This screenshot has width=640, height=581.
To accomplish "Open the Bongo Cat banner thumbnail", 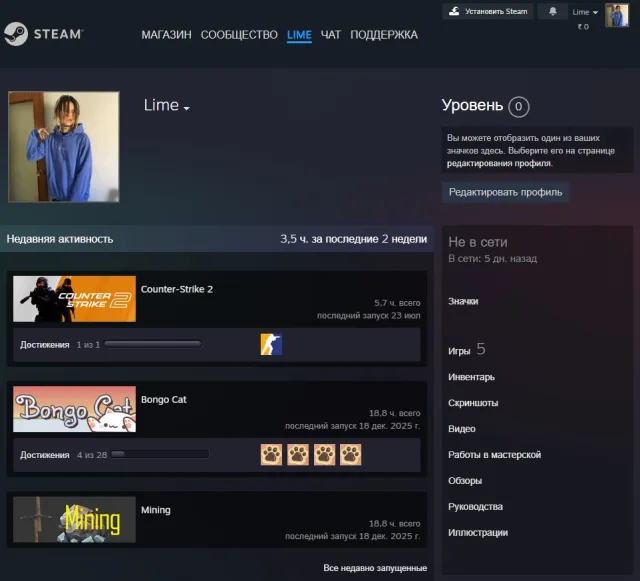I will click(x=74, y=409).
